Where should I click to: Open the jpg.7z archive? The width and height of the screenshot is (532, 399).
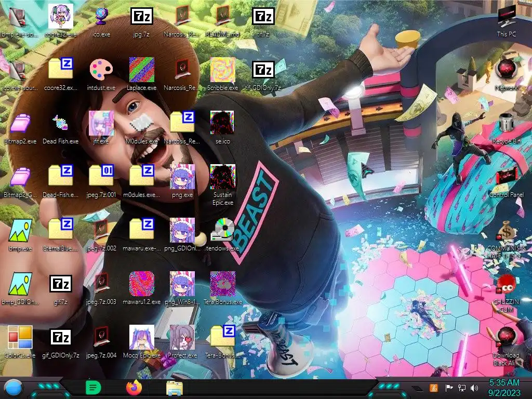click(141, 16)
